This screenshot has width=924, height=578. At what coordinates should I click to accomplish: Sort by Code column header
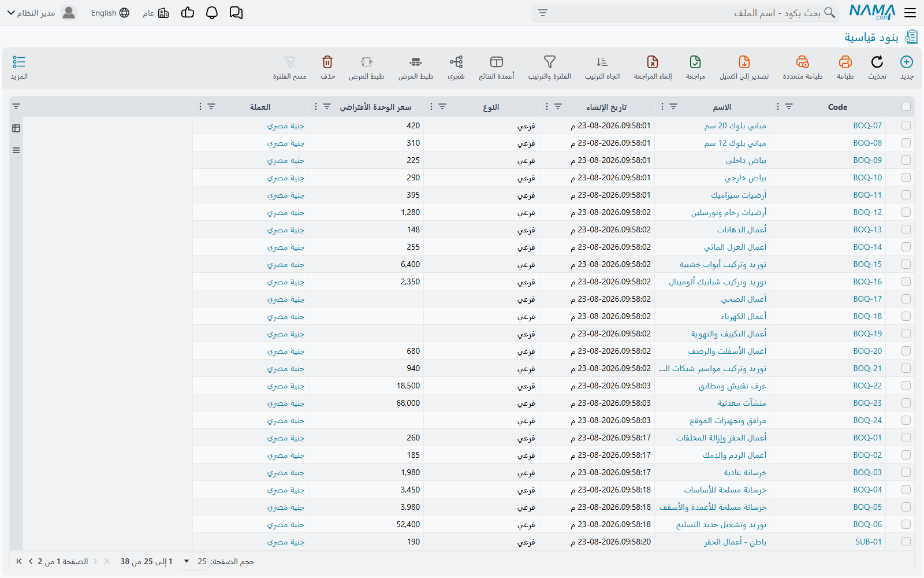coord(837,107)
